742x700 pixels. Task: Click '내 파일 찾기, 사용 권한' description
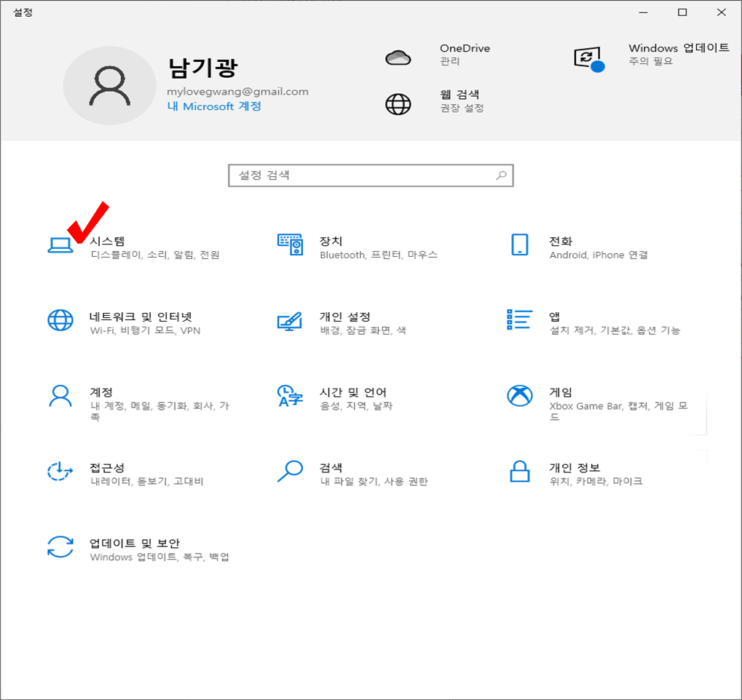point(374,482)
